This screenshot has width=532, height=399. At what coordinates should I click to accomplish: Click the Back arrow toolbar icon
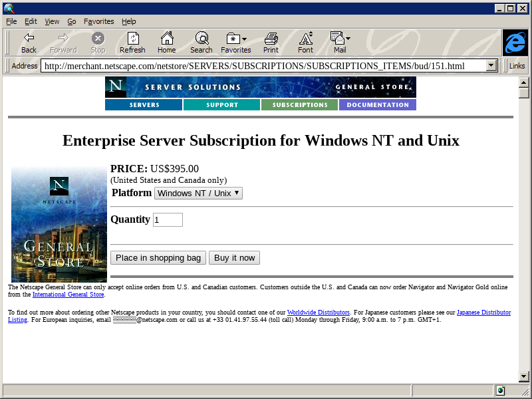pos(29,39)
